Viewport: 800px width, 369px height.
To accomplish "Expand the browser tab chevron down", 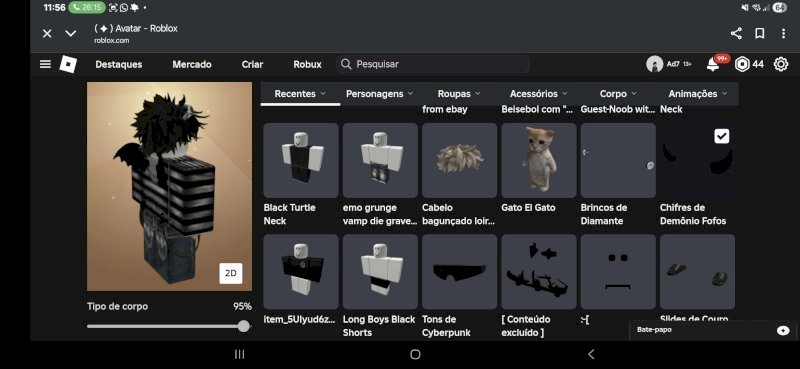I will [71, 34].
